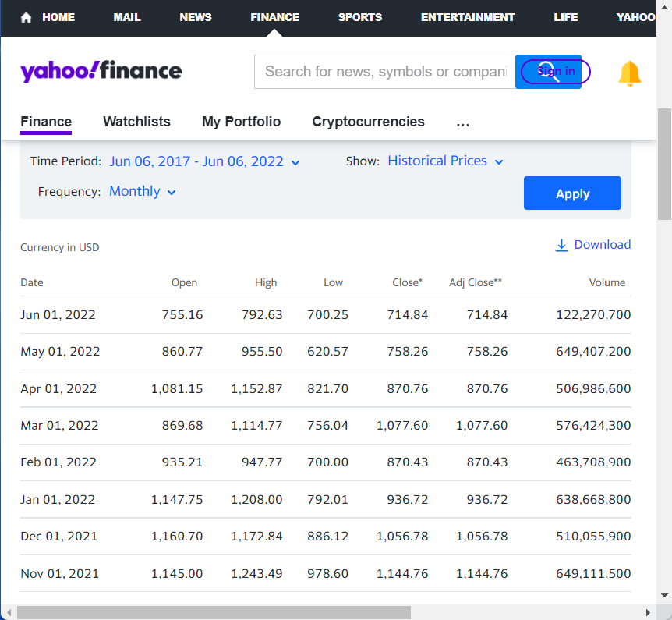Open Entertainment in the top navigation
Viewport: 672px width, 620px height.
pos(467,17)
